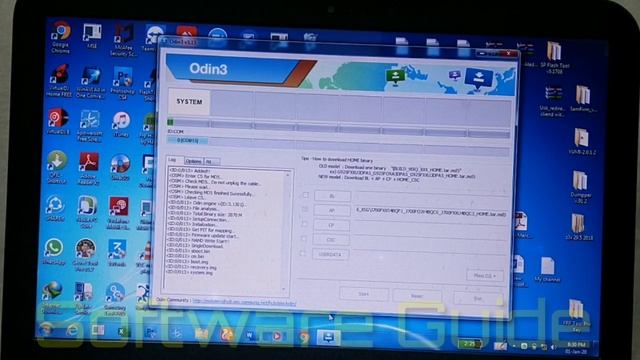Open the Odin Community link
Image resolution: width=640 pixels, height=360 pixels.
point(244,302)
